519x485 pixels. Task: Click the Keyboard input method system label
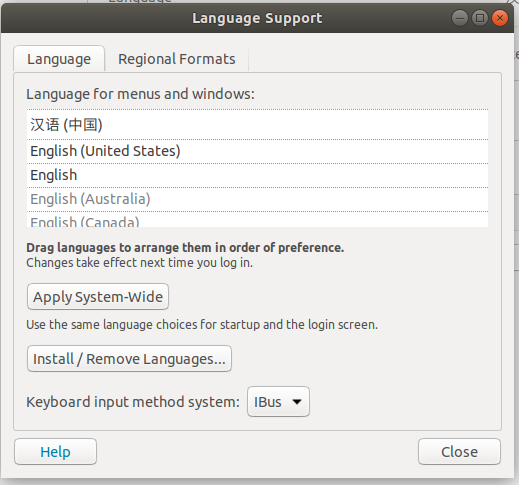[133, 402]
